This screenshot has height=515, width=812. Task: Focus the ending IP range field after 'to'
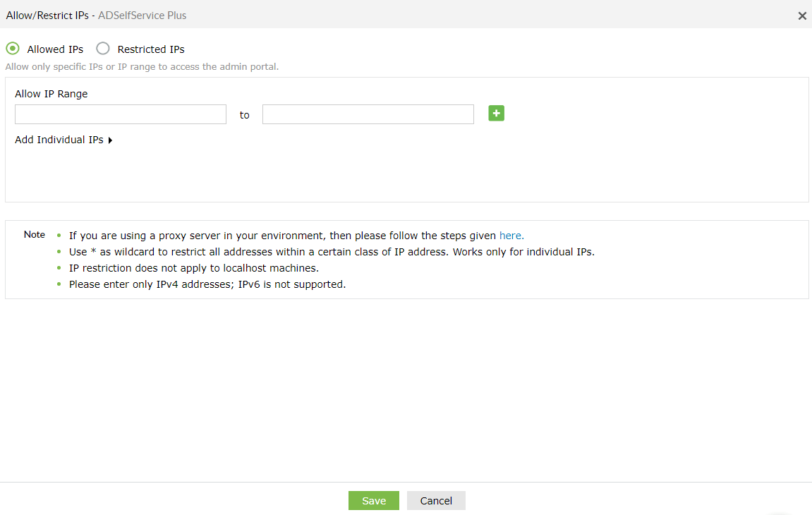click(367, 114)
